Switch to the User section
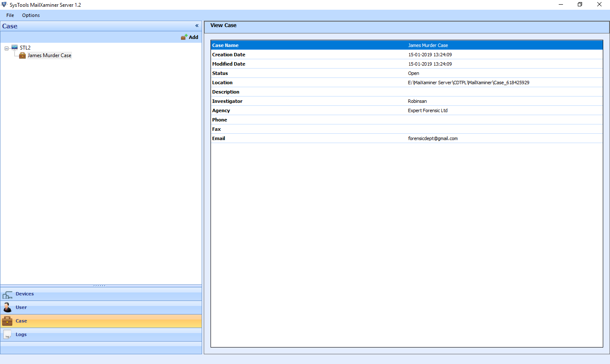 pos(101,308)
